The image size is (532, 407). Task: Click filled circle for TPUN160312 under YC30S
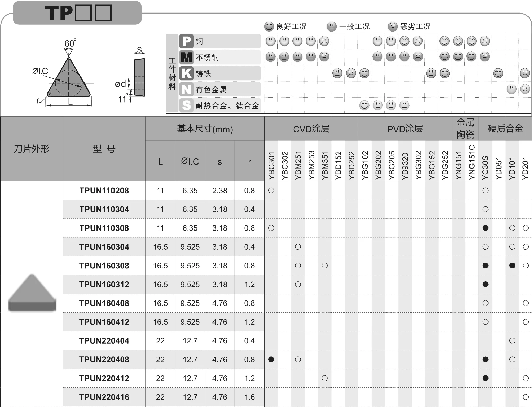coord(485,284)
